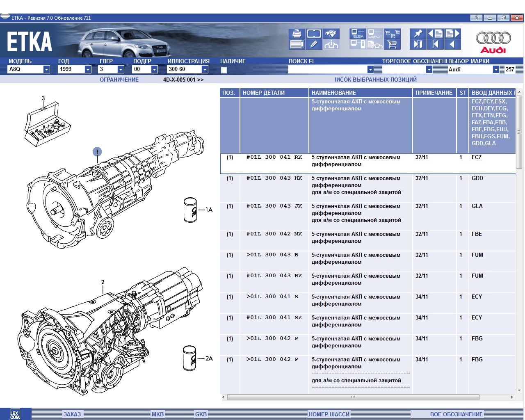
Task: Open the single shopping cart icon
Action: pyautogui.click(x=392, y=44)
